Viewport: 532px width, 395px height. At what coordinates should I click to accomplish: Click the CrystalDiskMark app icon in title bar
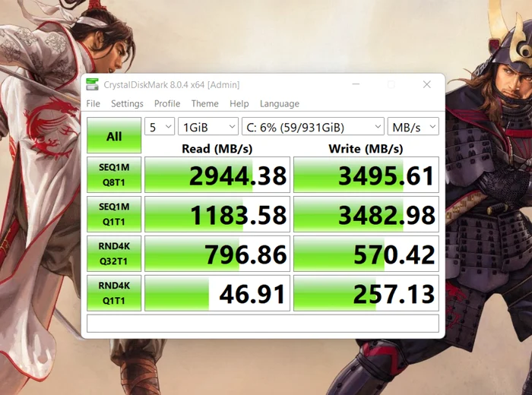point(92,84)
